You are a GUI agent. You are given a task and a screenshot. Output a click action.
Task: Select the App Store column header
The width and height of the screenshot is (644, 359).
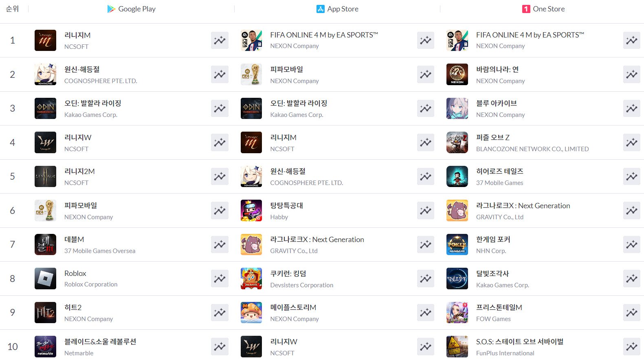[337, 9]
